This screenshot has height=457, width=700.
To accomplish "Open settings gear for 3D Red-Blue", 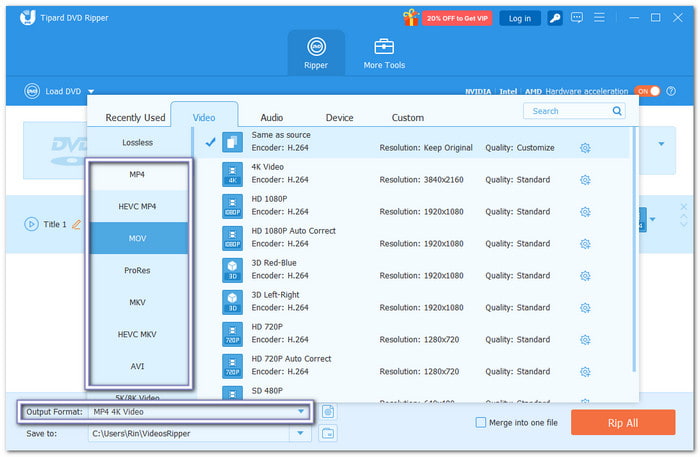I will point(585,276).
